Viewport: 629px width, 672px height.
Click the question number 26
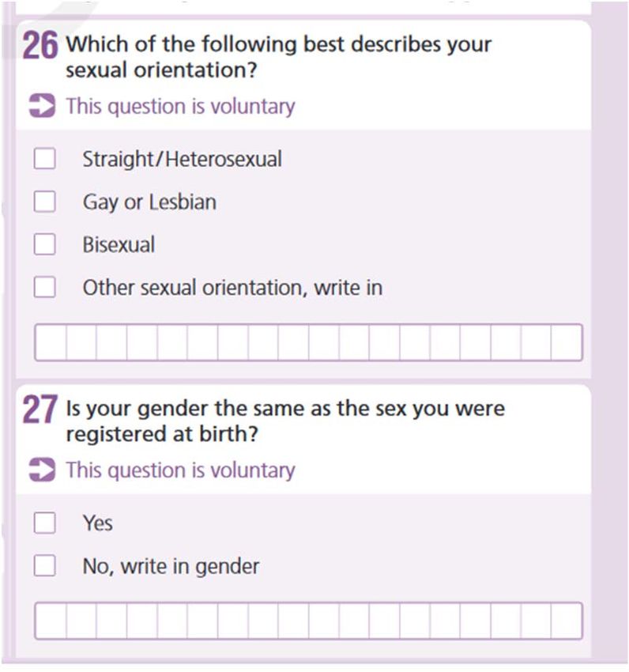click(x=40, y=46)
